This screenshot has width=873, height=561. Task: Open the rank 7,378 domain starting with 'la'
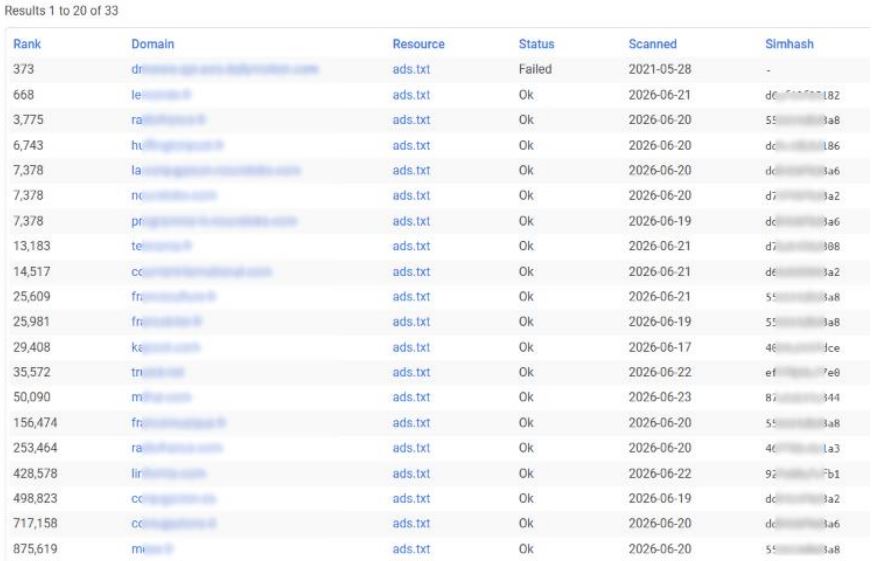click(215, 171)
